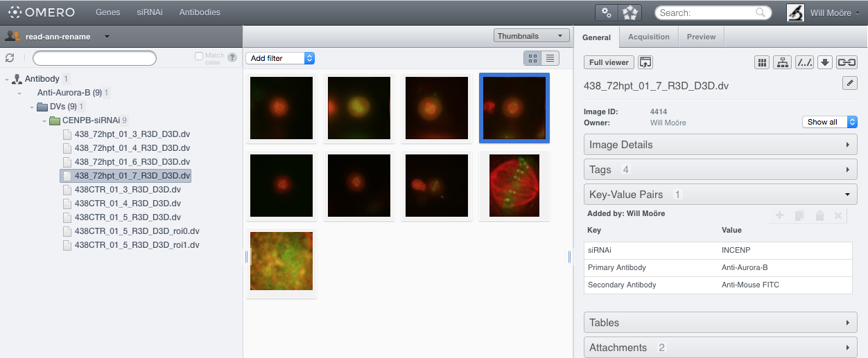Click the hierarchy show-in-tree icon

click(783, 62)
